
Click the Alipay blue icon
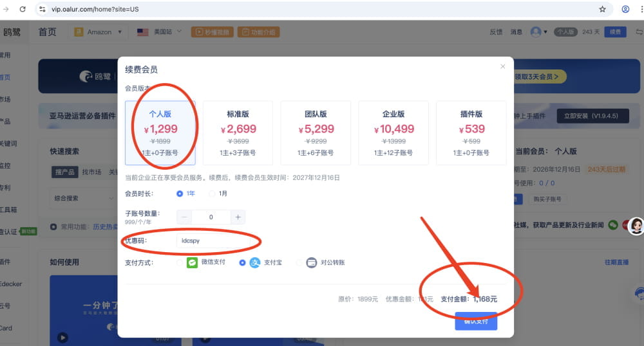click(x=255, y=262)
